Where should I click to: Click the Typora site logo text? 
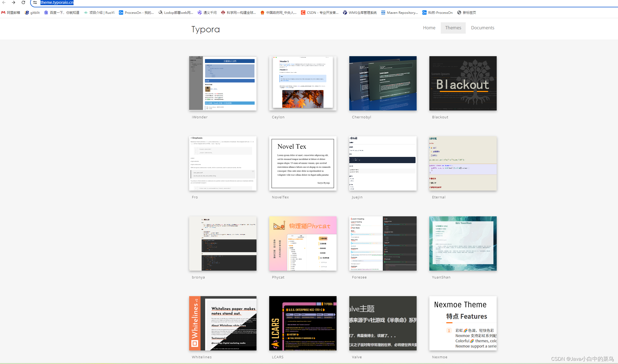point(205,29)
